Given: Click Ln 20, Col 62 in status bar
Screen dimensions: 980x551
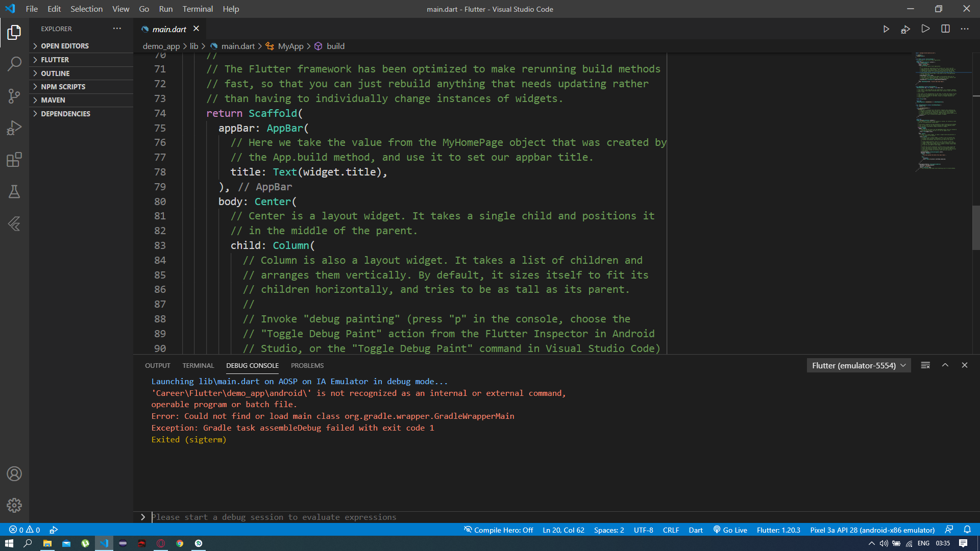Looking at the screenshot, I should click(563, 530).
